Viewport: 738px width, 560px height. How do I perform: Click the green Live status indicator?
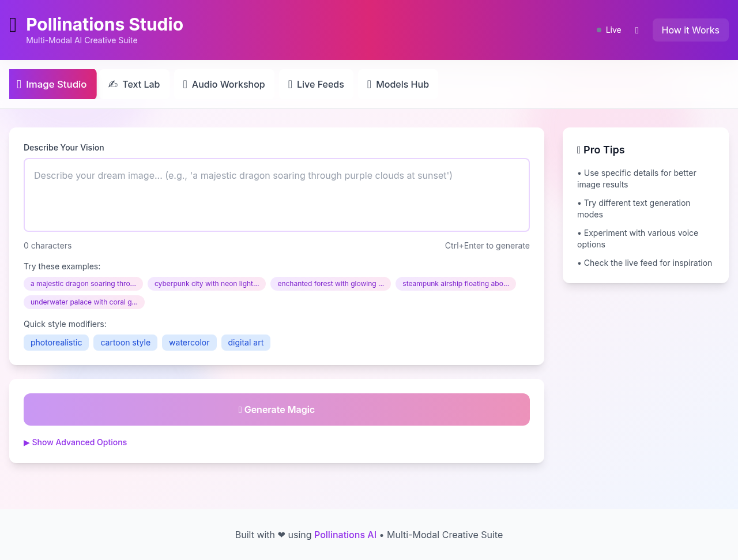tap(599, 30)
